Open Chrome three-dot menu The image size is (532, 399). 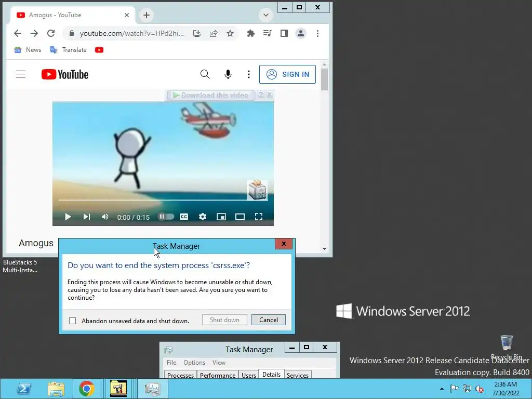point(317,33)
